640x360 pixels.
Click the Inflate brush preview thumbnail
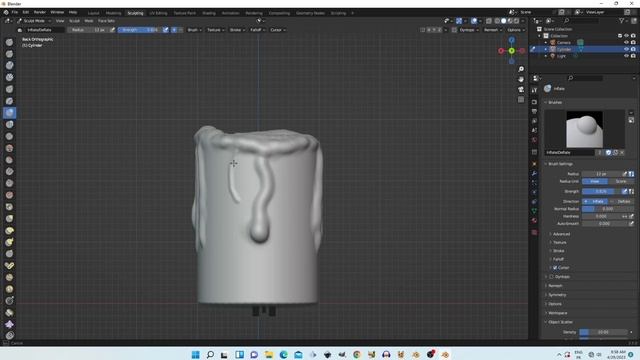[x=584, y=129]
